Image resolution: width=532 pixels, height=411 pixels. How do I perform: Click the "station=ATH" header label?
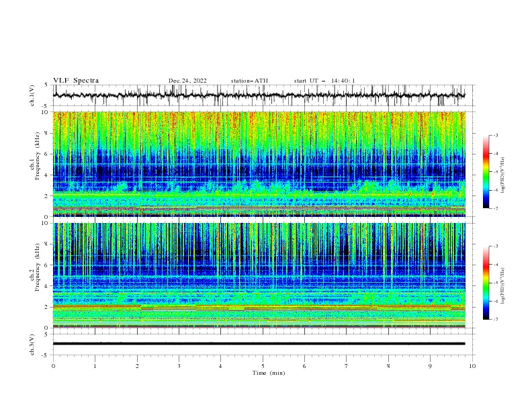coord(249,81)
